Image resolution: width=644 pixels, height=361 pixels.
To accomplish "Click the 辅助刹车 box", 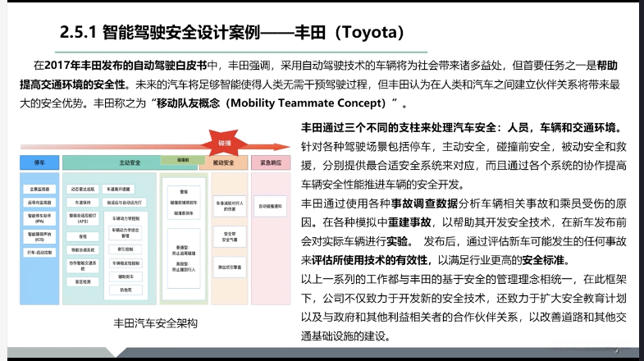I will 126,276.
